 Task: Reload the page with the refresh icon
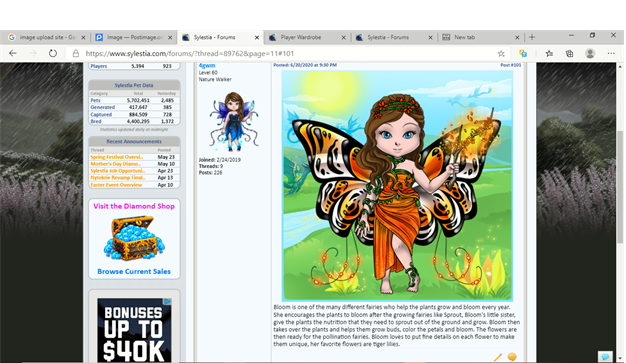click(x=53, y=53)
